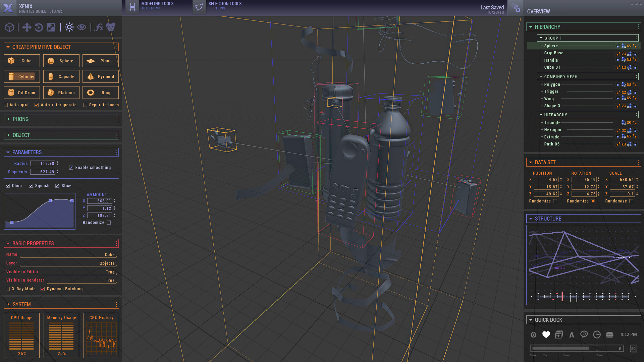The width and height of the screenshot is (644, 362).
Task: Open the Create Primitive Object options menu
Action: coord(116,47)
